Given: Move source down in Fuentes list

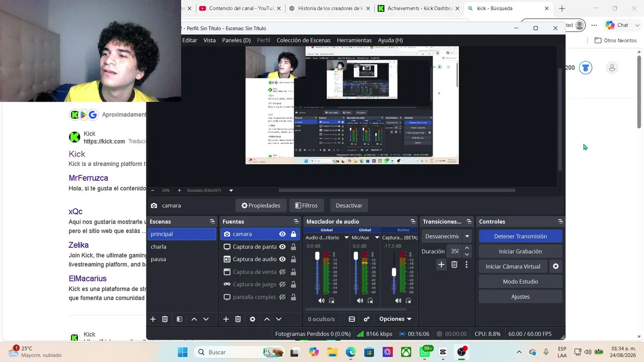Looking at the screenshot, I should tap(279, 319).
